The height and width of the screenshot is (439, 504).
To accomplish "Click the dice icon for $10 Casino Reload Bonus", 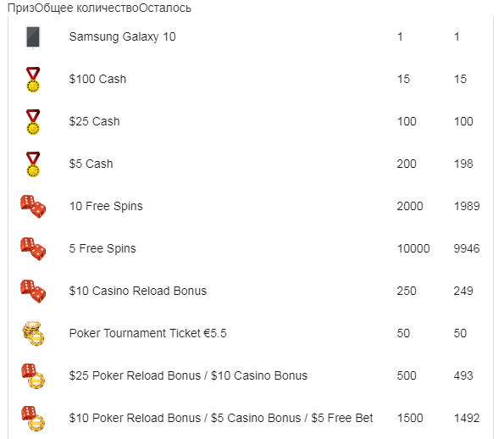I will coord(33,292).
